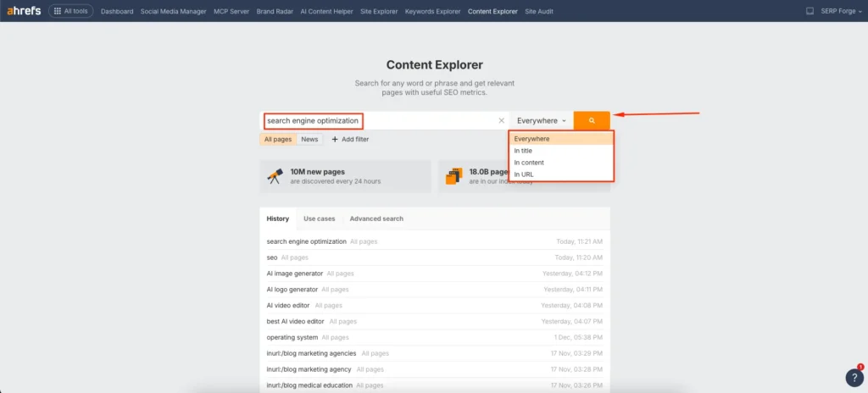
Task: Open the SERP Forge account dropdown
Action: pyautogui.click(x=842, y=11)
